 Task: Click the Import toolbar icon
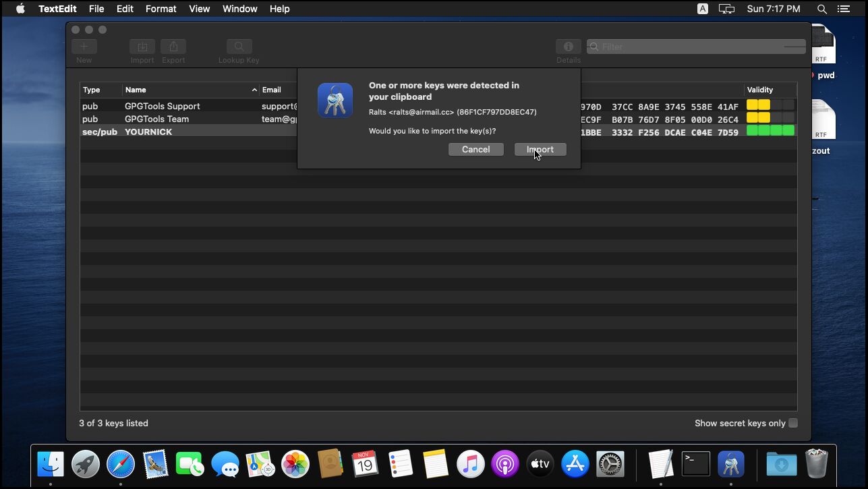[x=142, y=47]
